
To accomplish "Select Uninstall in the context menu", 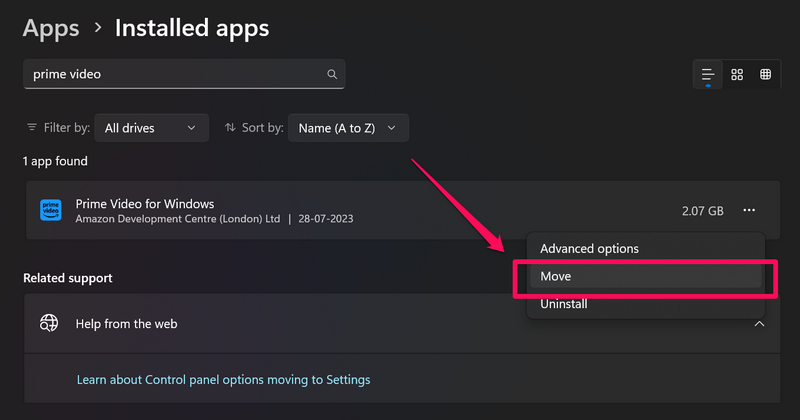I will coord(564,303).
